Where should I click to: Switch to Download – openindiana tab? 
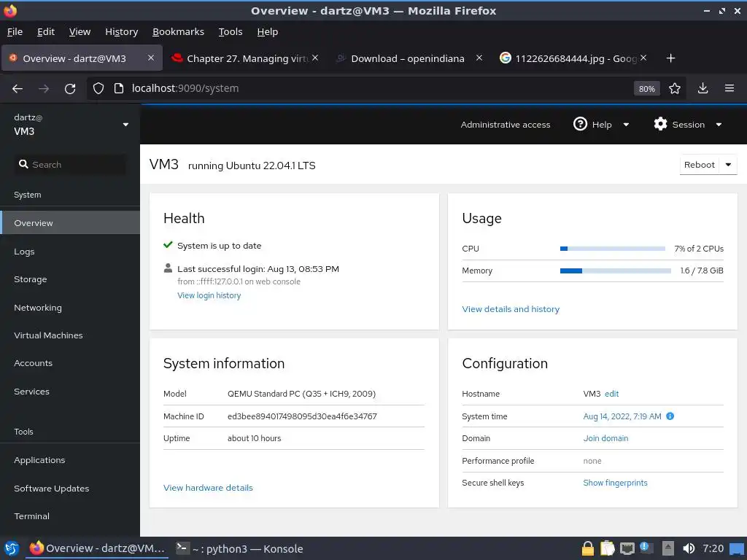click(x=409, y=58)
